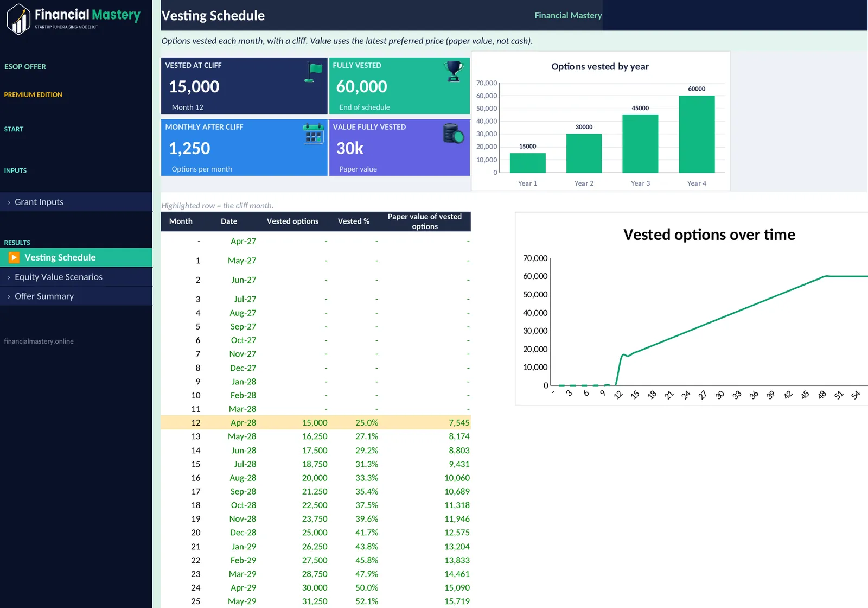Expand the Grant Inputs chevron
This screenshot has width=868, height=608.
coord(9,202)
